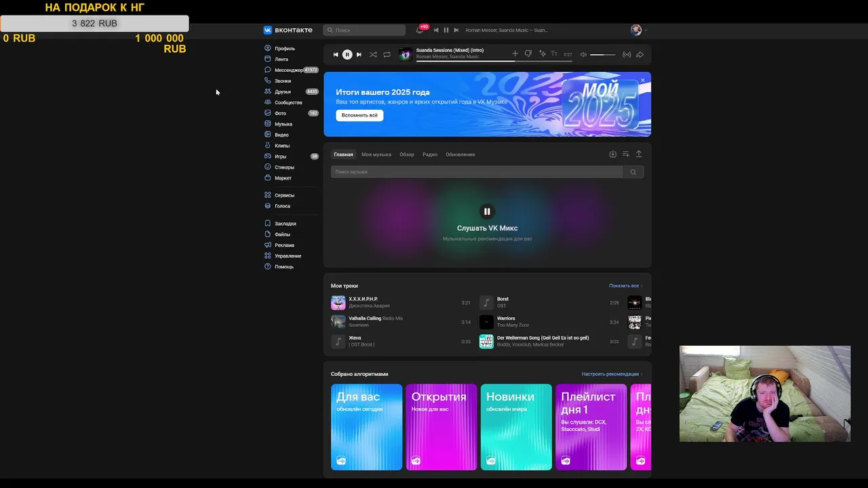
Task: Click the add playlist icon beside tabs
Action: coord(626,154)
